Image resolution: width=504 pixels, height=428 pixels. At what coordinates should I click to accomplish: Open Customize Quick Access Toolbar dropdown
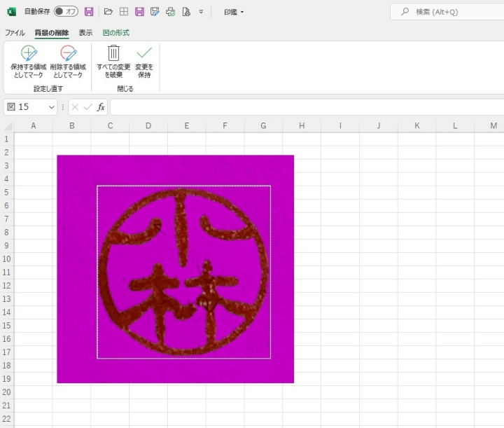pyautogui.click(x=201, y=12)
